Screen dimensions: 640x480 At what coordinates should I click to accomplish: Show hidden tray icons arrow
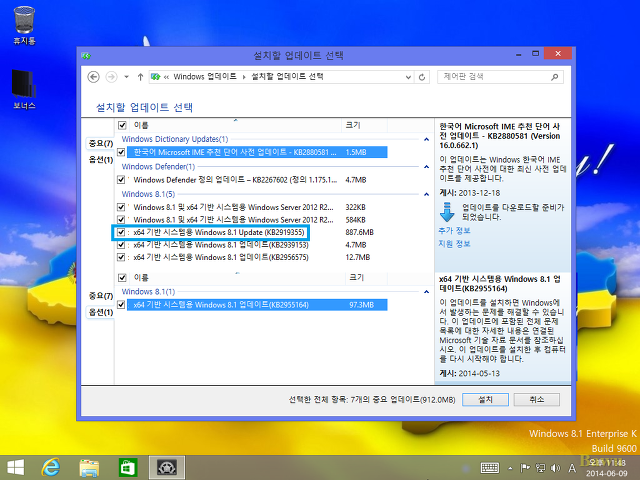pos(510,468)
